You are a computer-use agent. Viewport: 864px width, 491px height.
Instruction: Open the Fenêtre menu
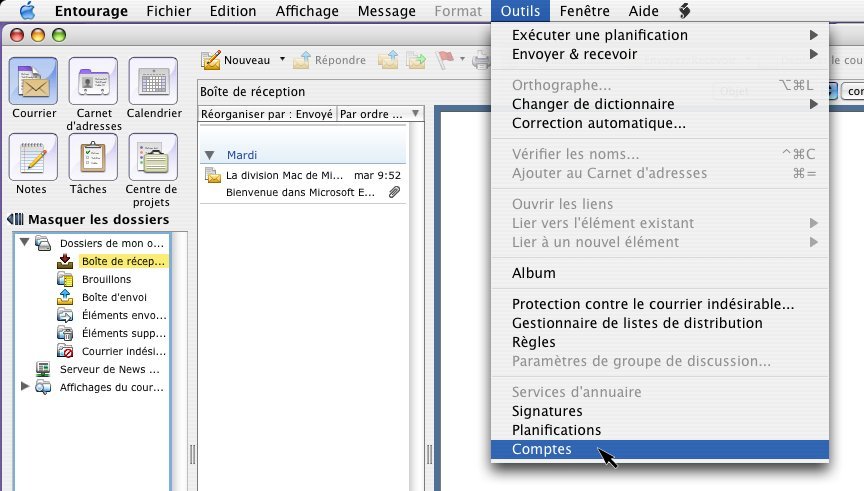(585, 11)
